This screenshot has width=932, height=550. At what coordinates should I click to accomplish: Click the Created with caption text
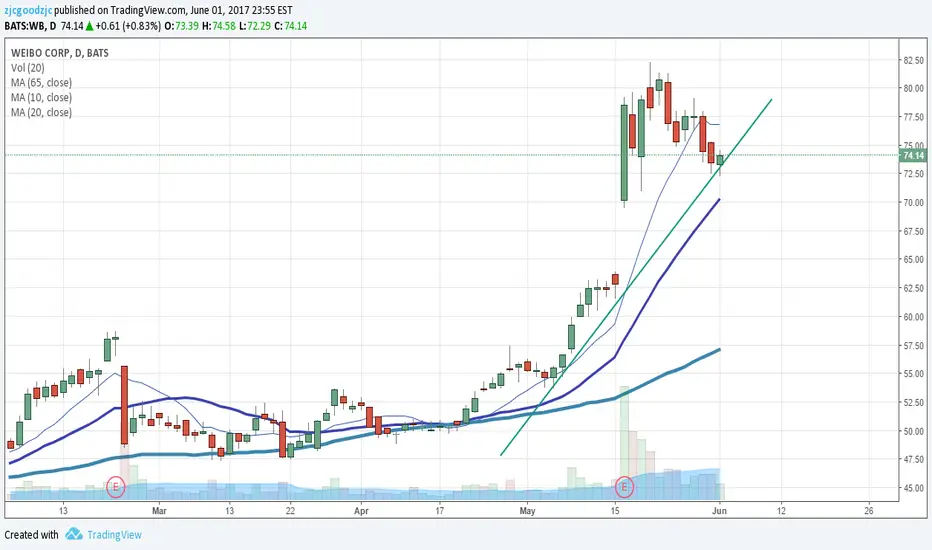coord(32,535)
